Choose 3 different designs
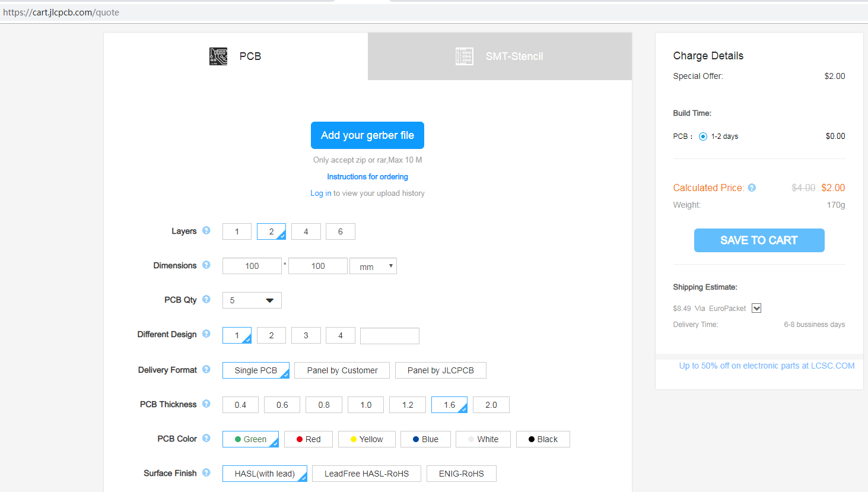The width and height of the screenshot is (868, 492). 306,335
